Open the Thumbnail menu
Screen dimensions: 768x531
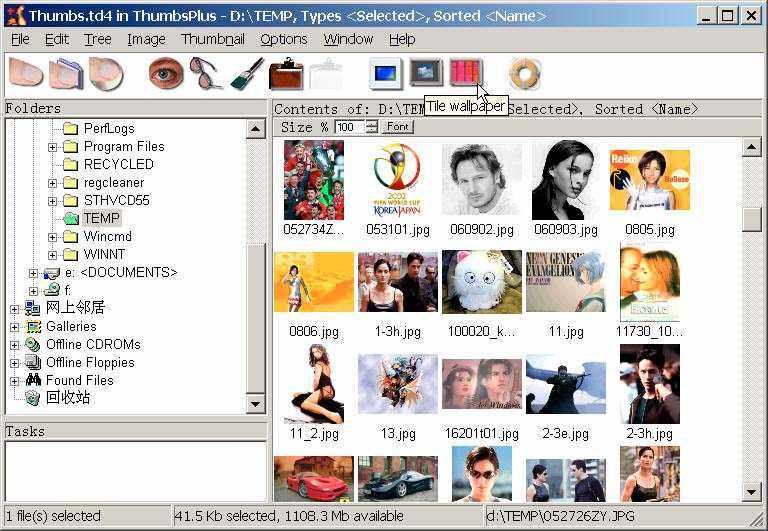tap(213, 39)
